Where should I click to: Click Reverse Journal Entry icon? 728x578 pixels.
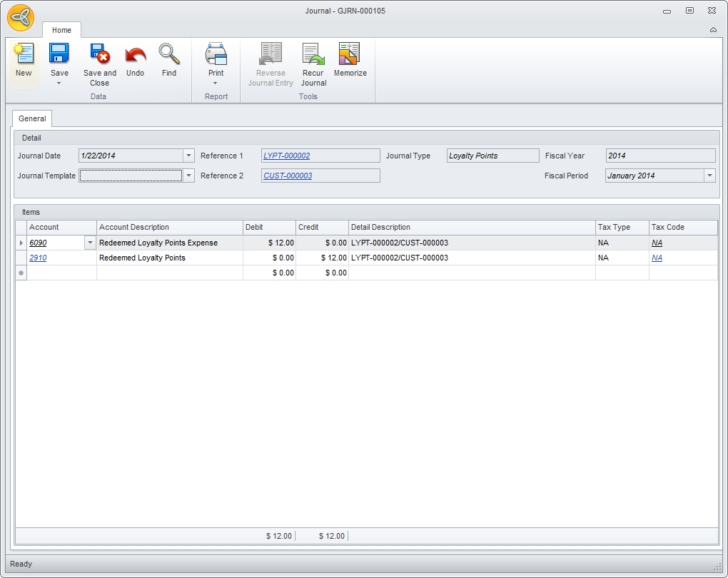271,54
